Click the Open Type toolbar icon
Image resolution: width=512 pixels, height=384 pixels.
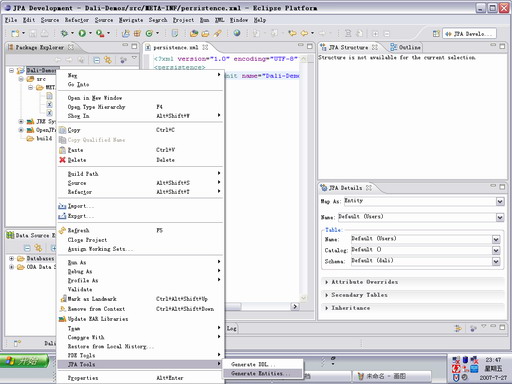point(194,33)
